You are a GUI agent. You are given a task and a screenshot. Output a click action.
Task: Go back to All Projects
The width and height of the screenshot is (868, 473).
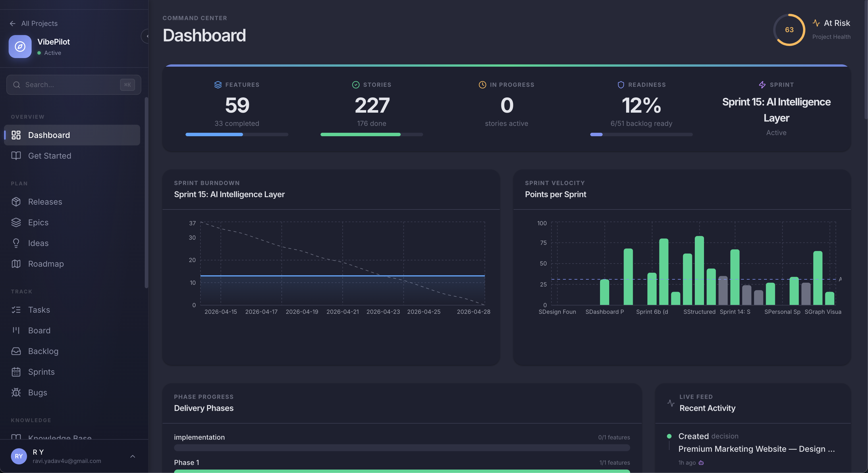(33, 23)
